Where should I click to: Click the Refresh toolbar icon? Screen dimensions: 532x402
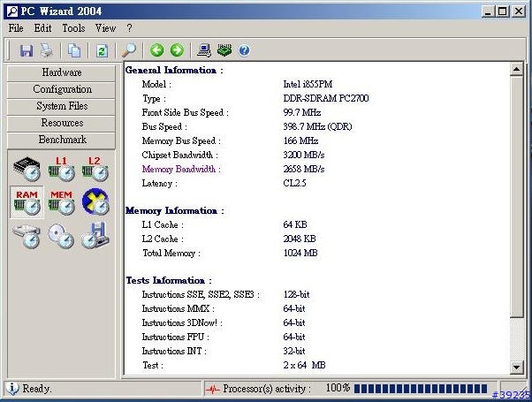click(102, 50)
